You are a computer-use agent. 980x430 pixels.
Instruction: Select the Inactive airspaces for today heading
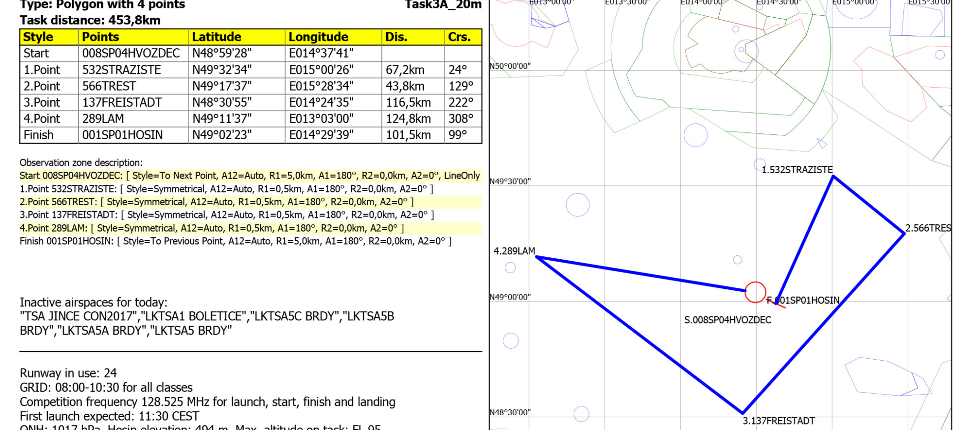[x=93, y=302]
